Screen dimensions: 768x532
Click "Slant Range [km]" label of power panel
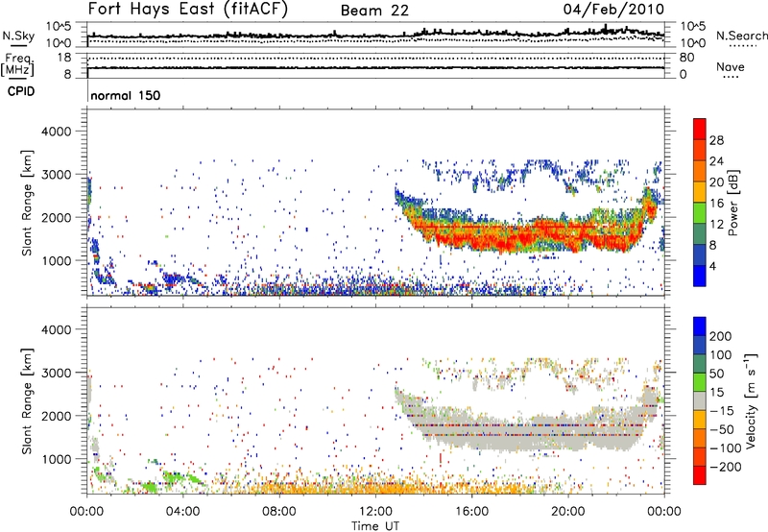pyautogui.click(x=27, y=203)
